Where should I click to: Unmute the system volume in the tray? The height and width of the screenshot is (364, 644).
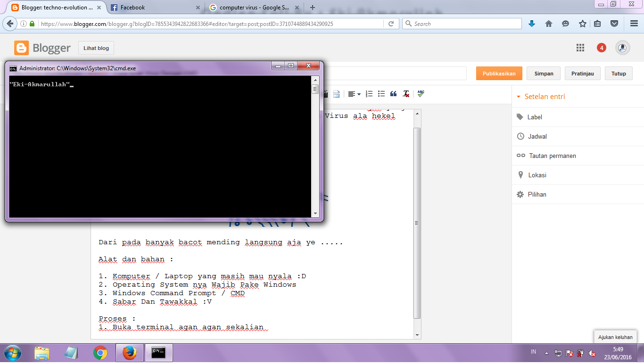coord(591,352)
